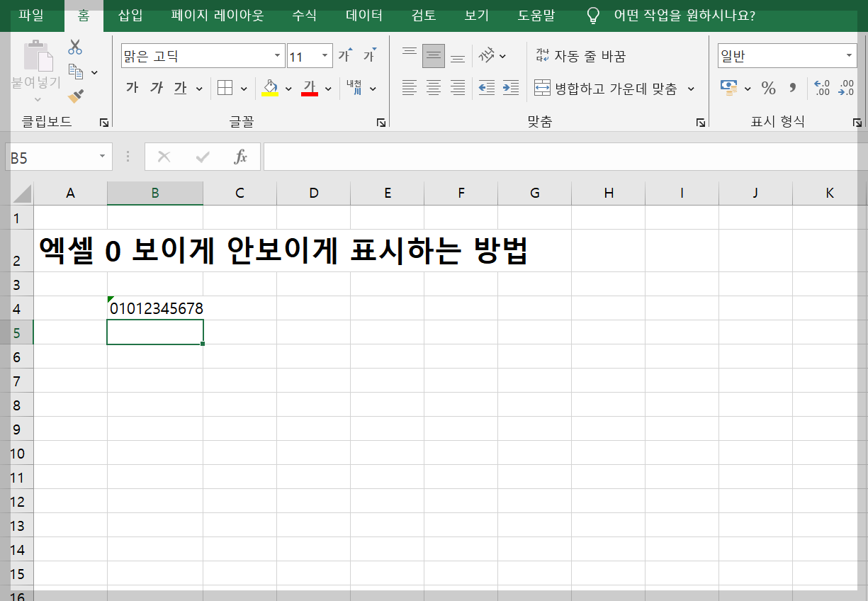
Task: Toggle italic 가 formatting
Action: 157,88
